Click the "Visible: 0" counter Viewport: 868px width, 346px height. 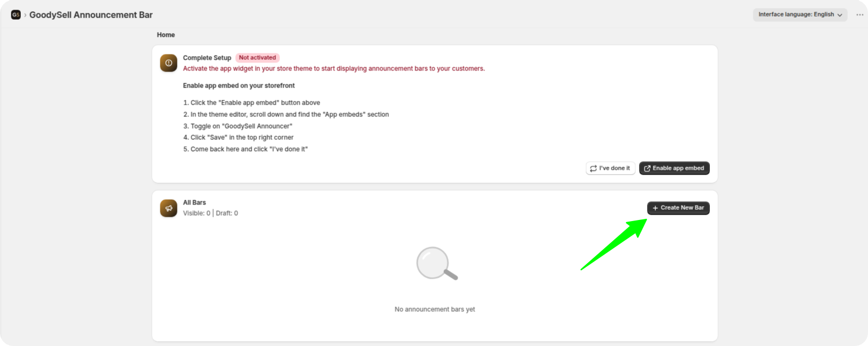(x=197, y=213)
